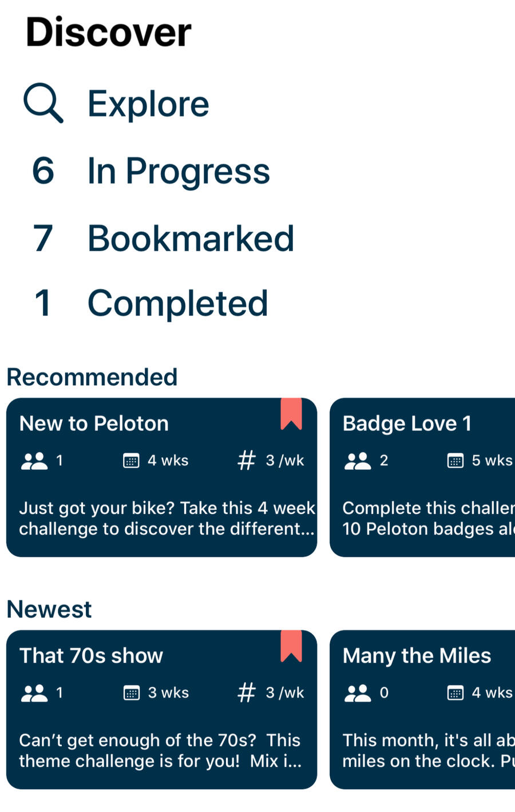Image resolution: width=515 pixels, height=812 pixels.
Task: Open New to Peloton challenge description
Action: 167,518
